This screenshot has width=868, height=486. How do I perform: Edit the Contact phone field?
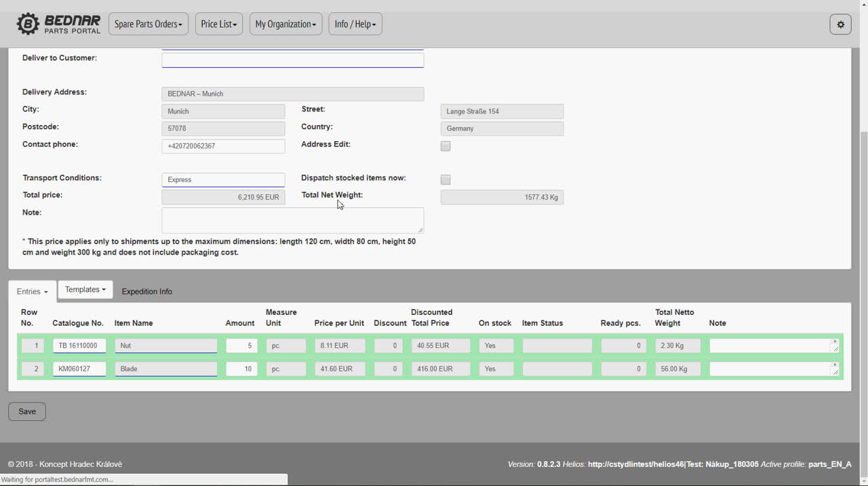[x=223, y=146]
